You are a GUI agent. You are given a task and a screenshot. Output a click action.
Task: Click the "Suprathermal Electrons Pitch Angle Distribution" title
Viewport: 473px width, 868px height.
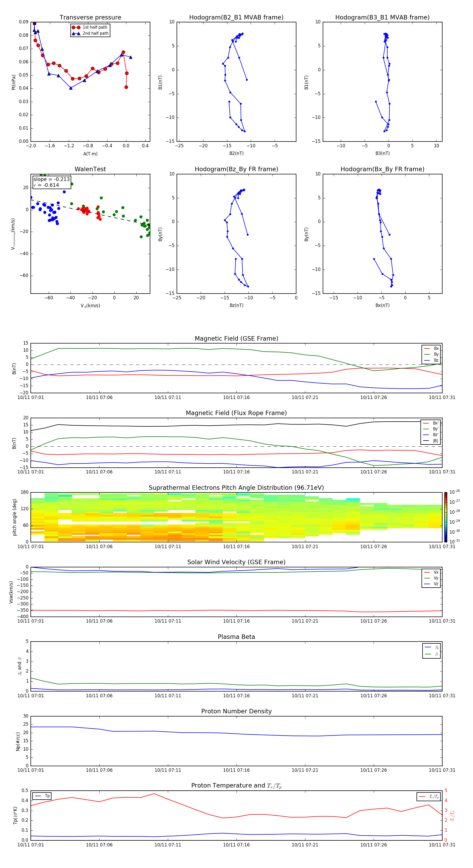tap(236, 488)
